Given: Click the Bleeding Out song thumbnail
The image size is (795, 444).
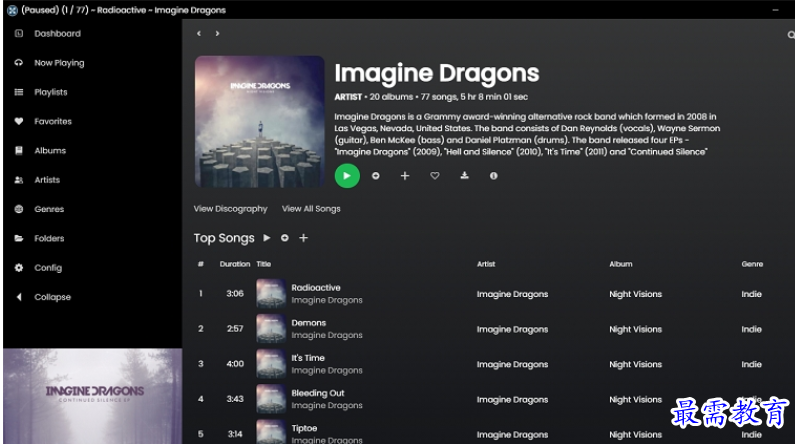Looking at the screenshot, I should pos(271,399).
